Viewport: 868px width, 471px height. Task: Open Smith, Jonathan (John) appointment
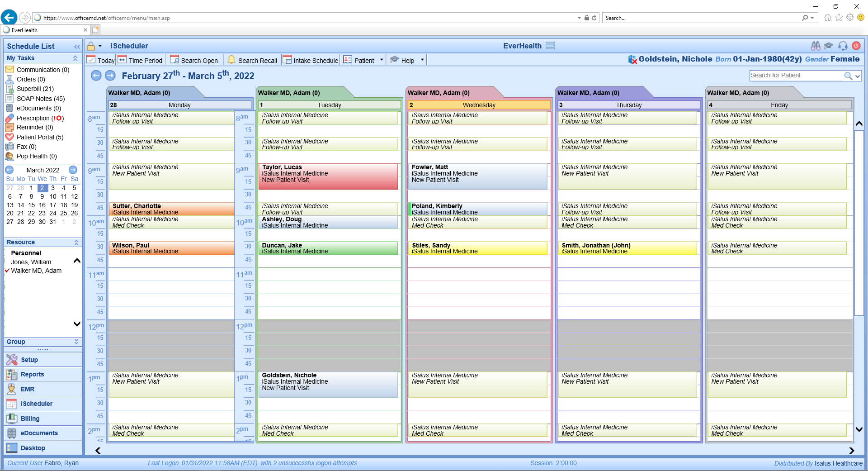point(627,248)
